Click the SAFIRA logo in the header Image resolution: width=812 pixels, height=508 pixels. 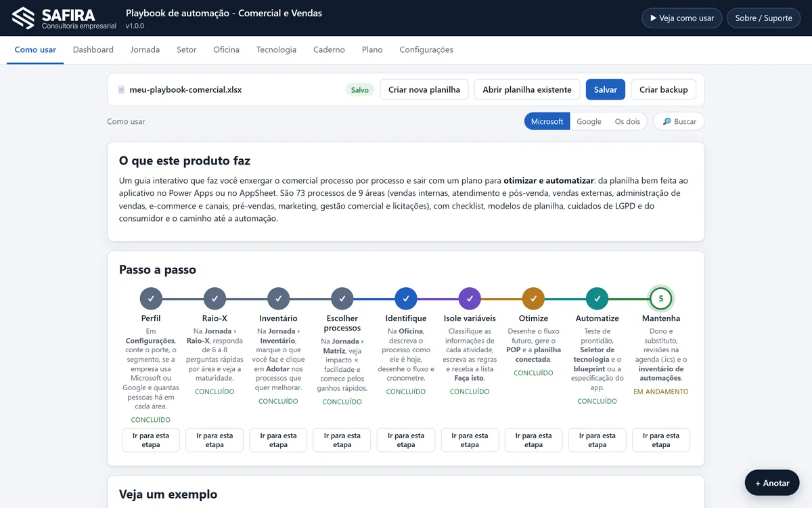click(64, 18)
